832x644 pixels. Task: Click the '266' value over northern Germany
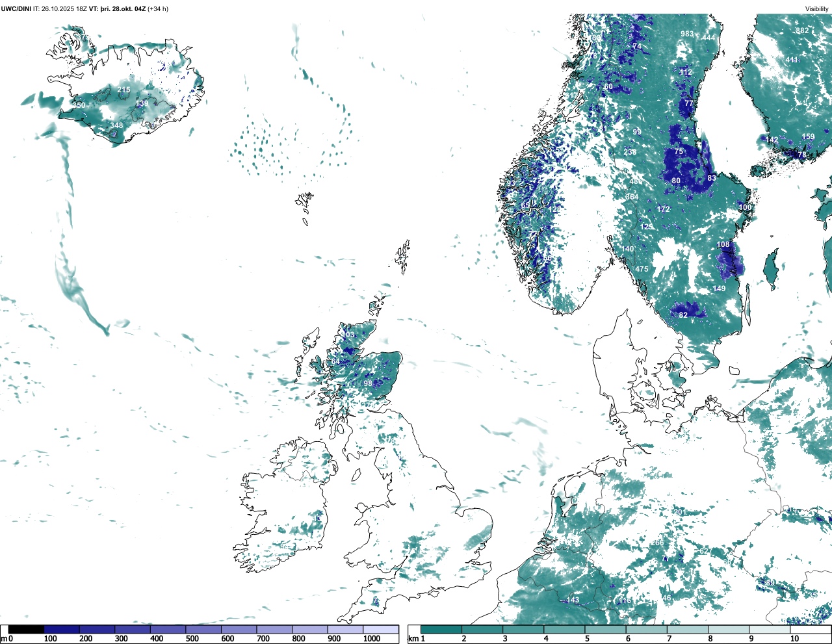click(658, 543)
